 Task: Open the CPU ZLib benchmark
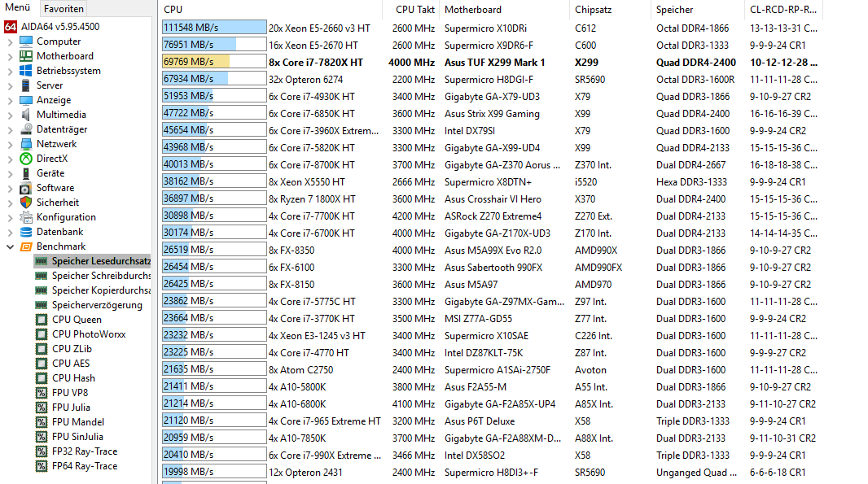click(72, 349)
